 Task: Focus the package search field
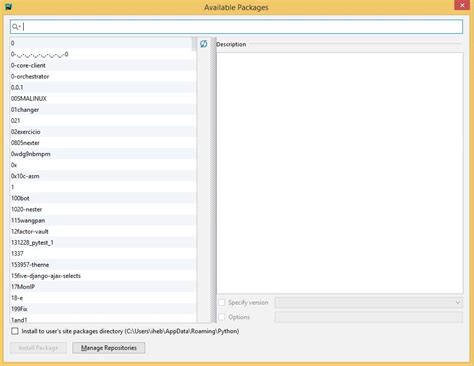(x=236, y=27)
